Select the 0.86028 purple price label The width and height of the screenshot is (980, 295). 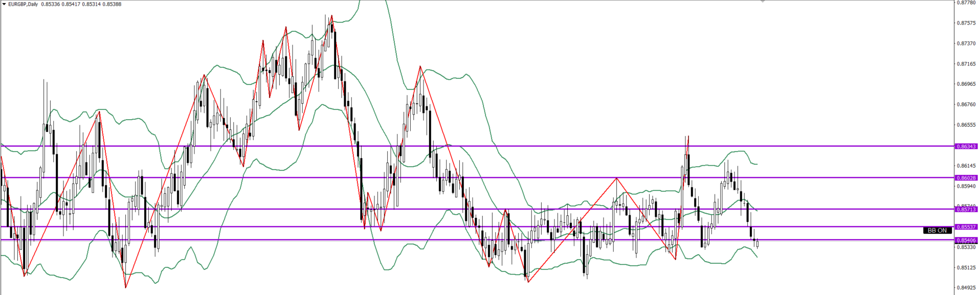coord(966,178)
